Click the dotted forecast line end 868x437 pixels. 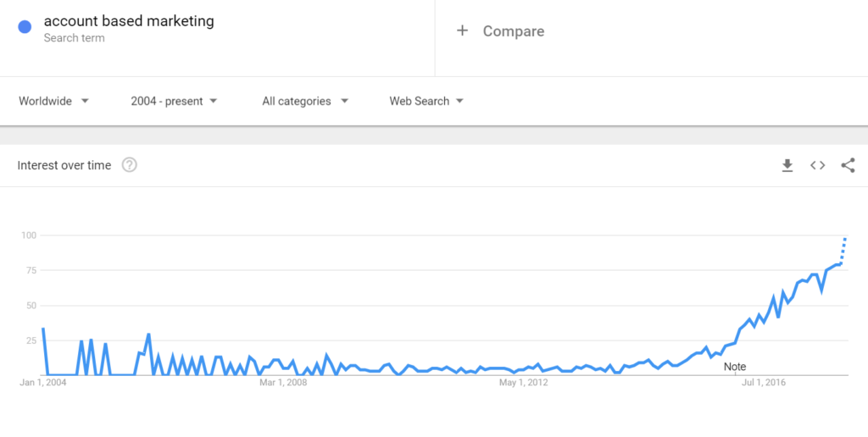tap(845, 239)
